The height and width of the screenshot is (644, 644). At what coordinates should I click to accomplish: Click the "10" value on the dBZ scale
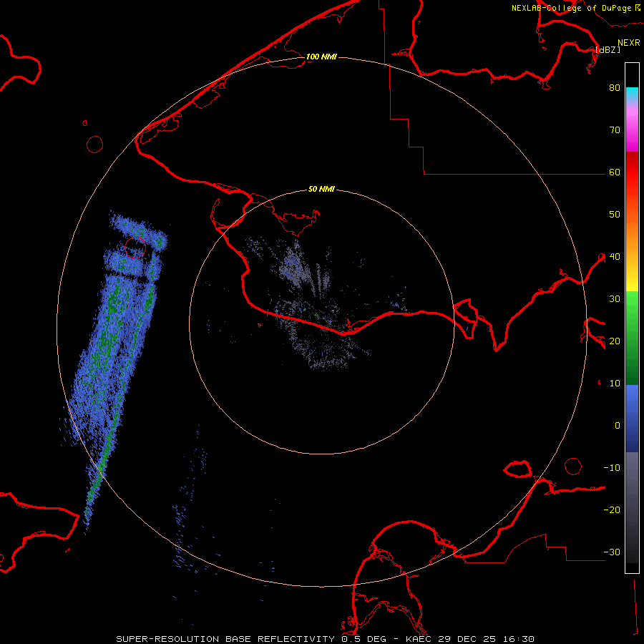(x=615, y=384)
